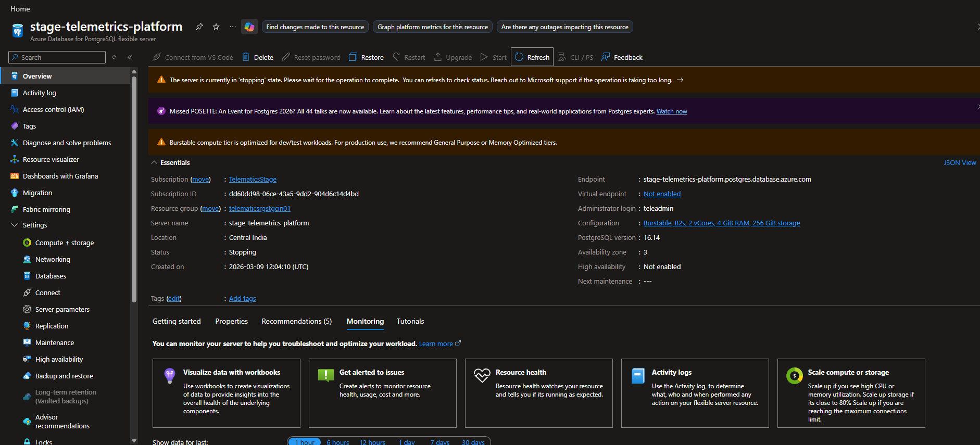Open JSON View link
The image size is (980, 445).
(x=960, y=162)
